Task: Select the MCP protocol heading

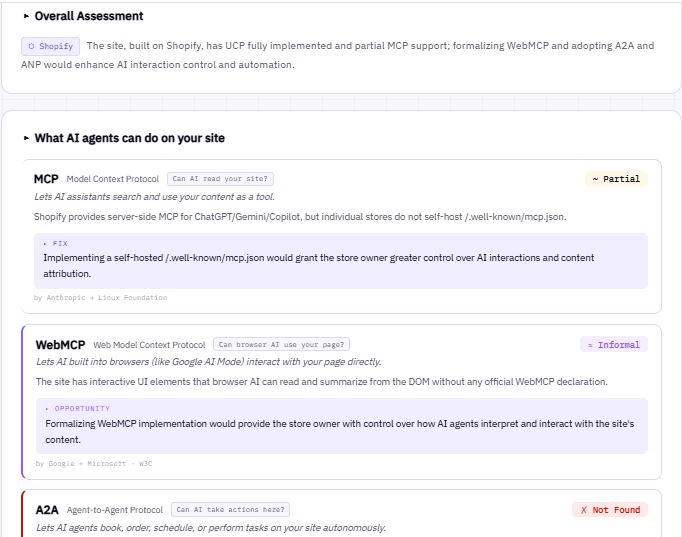Action: (x=47, y=179)
